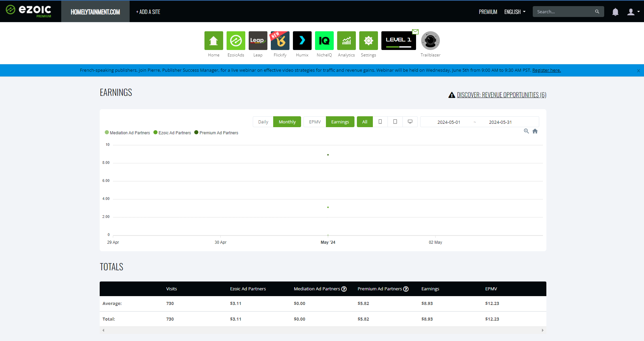Filter chart by tablet device
The image size is (644, 341).
click(395, 122)
